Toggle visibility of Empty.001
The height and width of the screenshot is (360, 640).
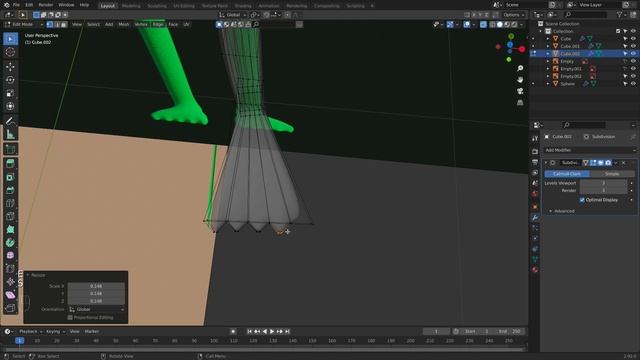[633, 69]
